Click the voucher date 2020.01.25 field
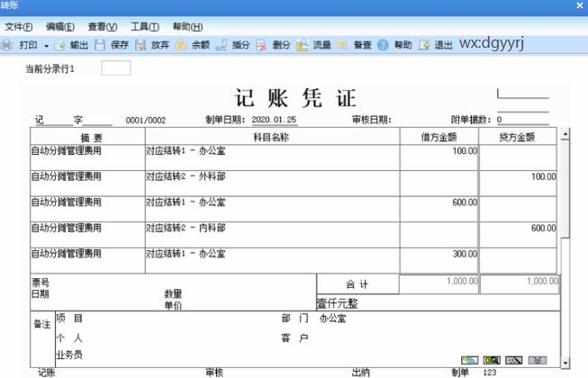Image resolution: width=588 pixels, height=378 pixels. (x=274, y=120)
